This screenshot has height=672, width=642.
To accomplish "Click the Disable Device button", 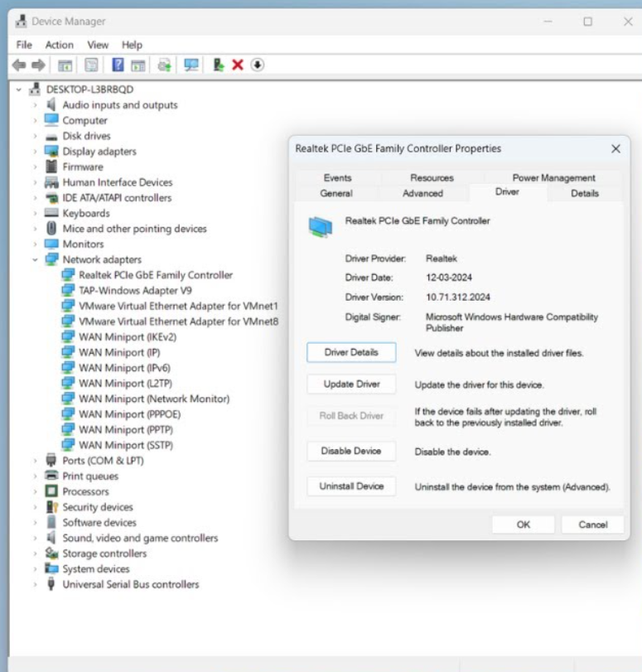I will 351,451.
